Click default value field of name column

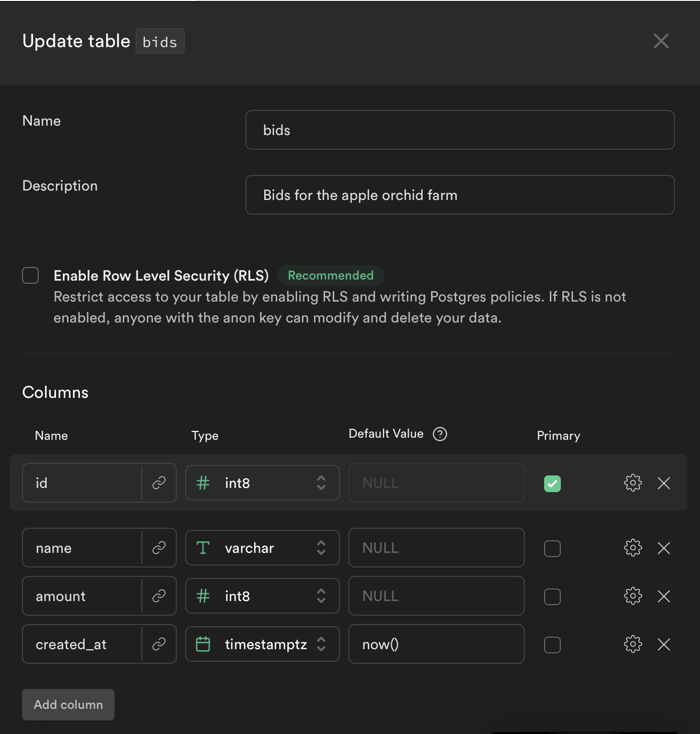(436, 548)
